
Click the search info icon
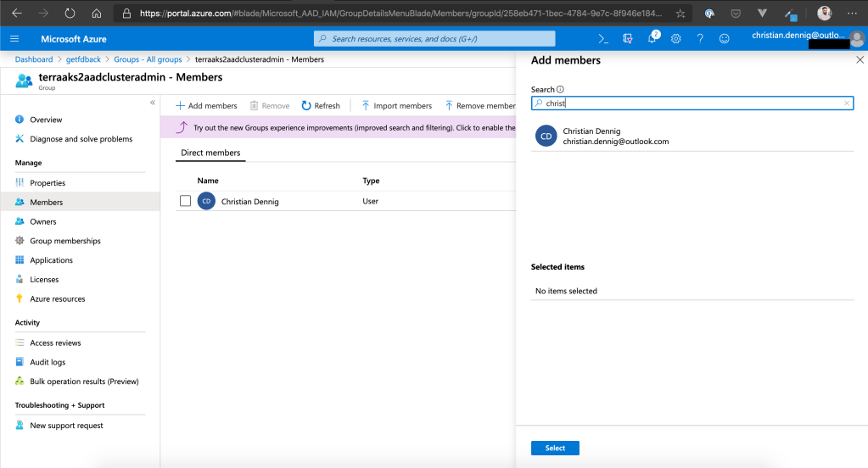(x=561, y=89)
